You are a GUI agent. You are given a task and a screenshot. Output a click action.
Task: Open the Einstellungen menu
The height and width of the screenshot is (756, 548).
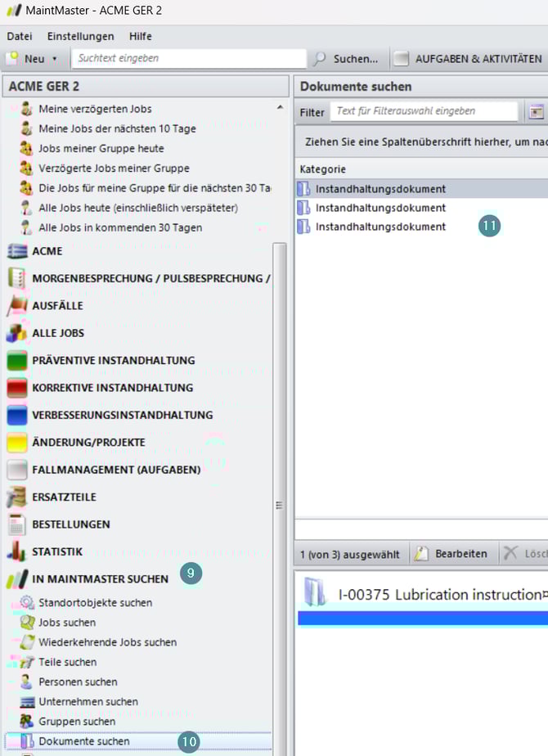click(80, 36)
